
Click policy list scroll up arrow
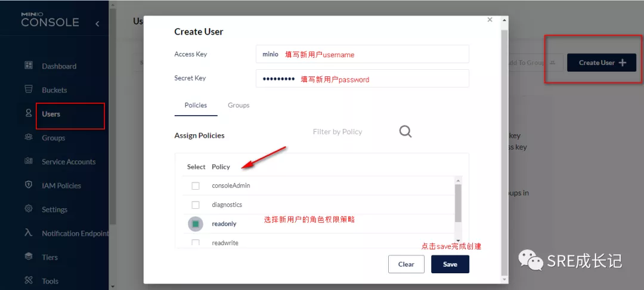458,180
